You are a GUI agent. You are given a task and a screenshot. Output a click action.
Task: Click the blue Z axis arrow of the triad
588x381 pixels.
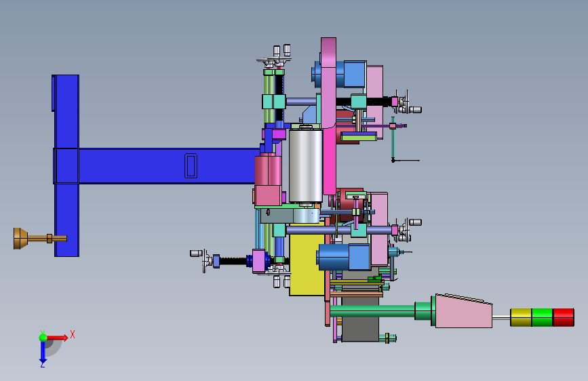point(43,353)
